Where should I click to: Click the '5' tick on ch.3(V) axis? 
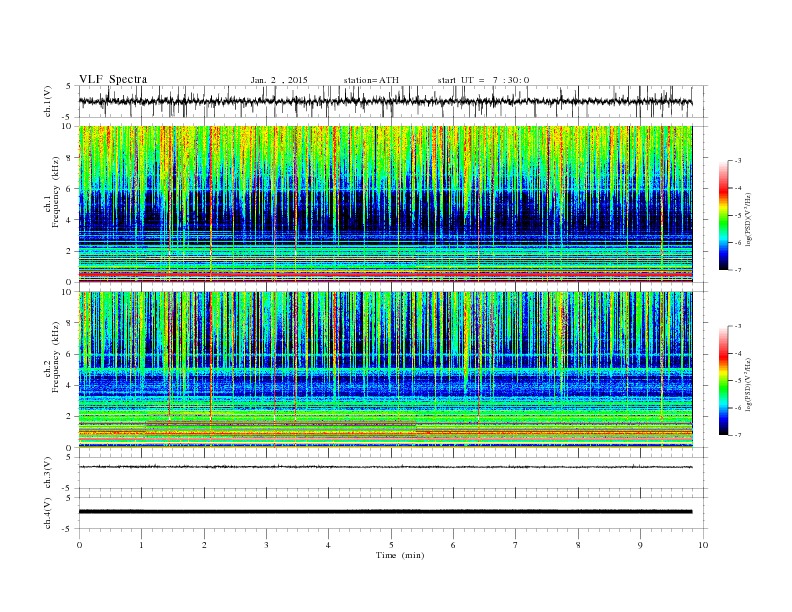[x=70, y=457]
